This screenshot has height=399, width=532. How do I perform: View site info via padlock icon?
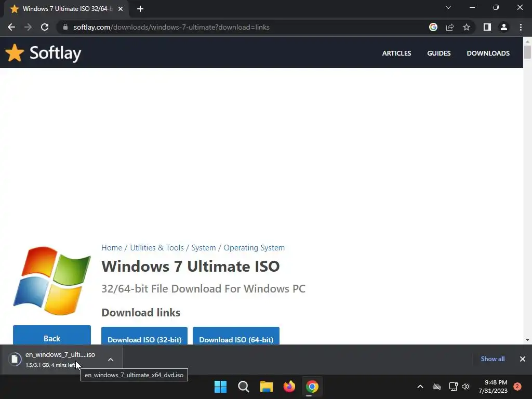(x=65, y=27)
